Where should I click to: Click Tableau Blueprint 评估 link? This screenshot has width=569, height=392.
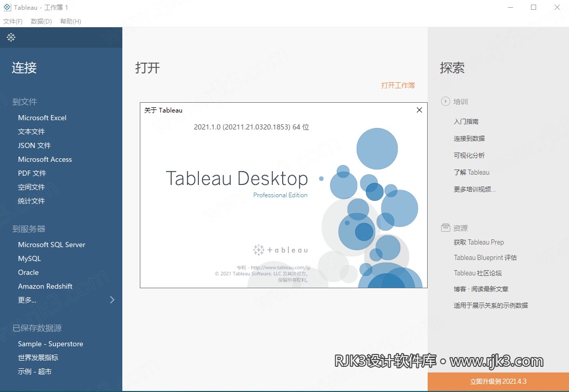485,257
